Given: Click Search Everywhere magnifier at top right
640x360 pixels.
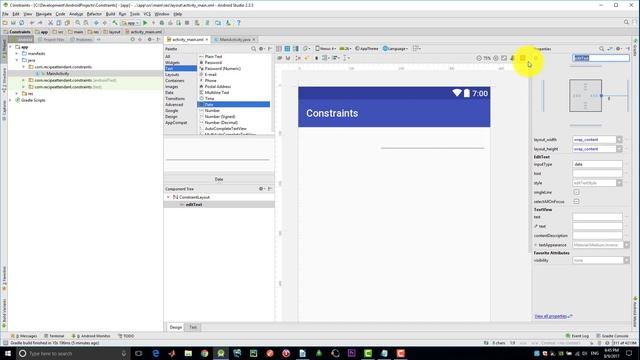Looking at the screenshot, I should click(626, 22).
